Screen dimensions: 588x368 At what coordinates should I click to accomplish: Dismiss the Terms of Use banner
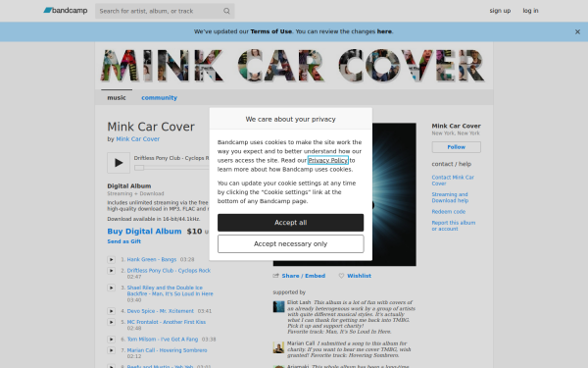[x=577, y=32]
